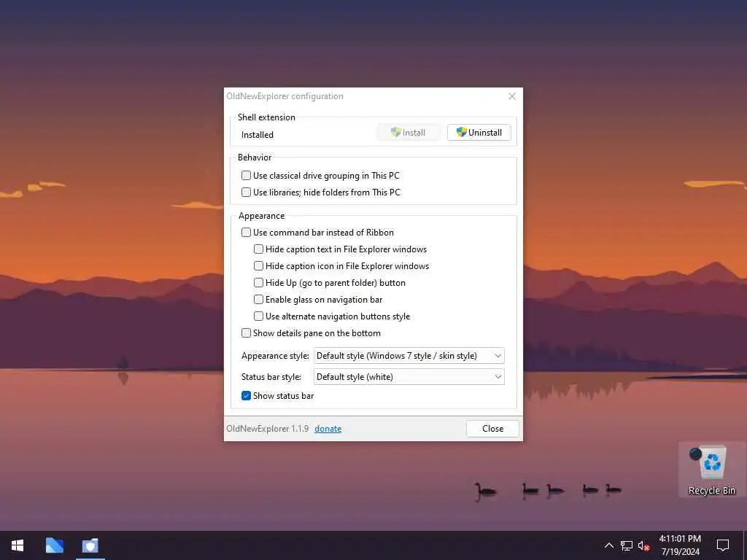Close the OldNewExplorer configuration window with X
This screenshot has height=560, width=747.
512,96
